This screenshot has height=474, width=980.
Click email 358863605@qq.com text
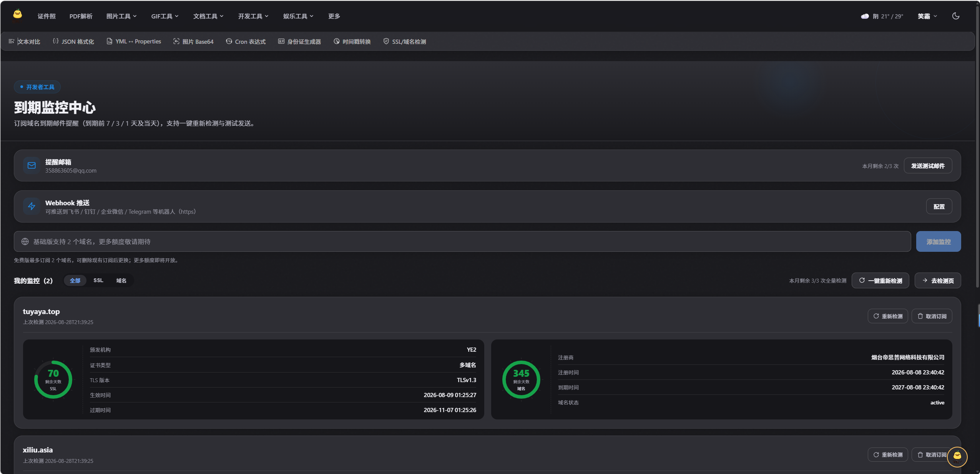coord(71,171)
